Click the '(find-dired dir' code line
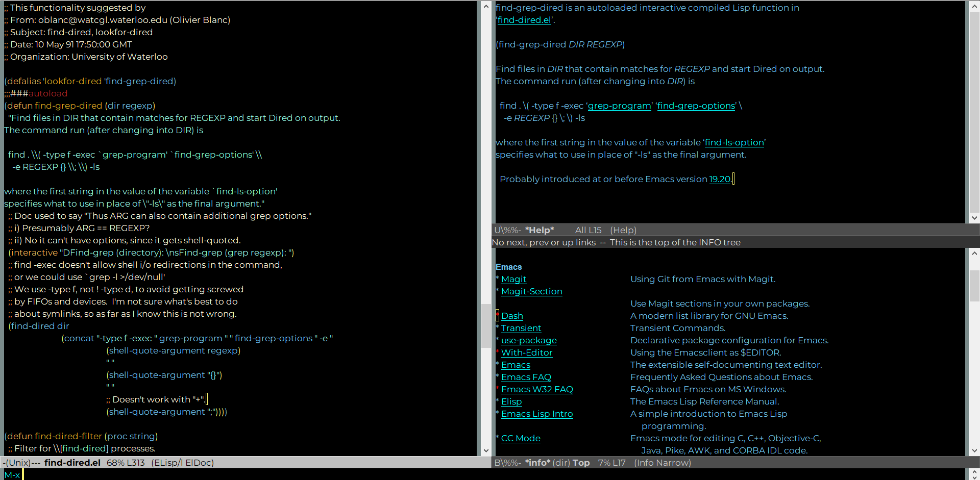The height and width of the screenshot is (480, 980). [39, 326]
